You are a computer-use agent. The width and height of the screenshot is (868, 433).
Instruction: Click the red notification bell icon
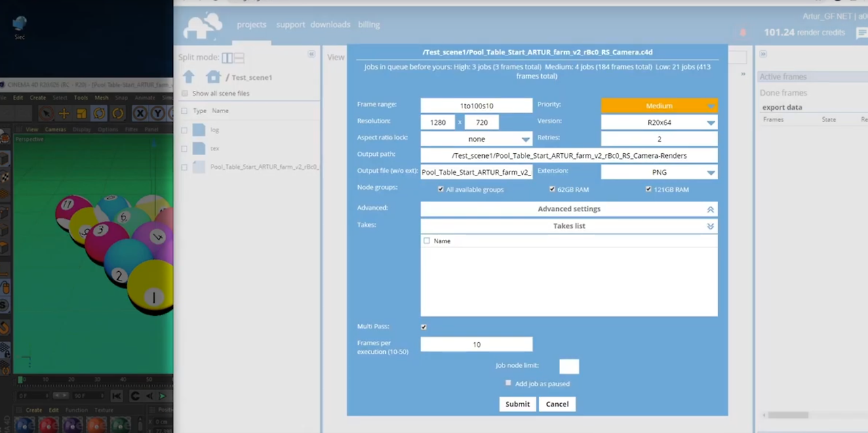click(743, 32)
